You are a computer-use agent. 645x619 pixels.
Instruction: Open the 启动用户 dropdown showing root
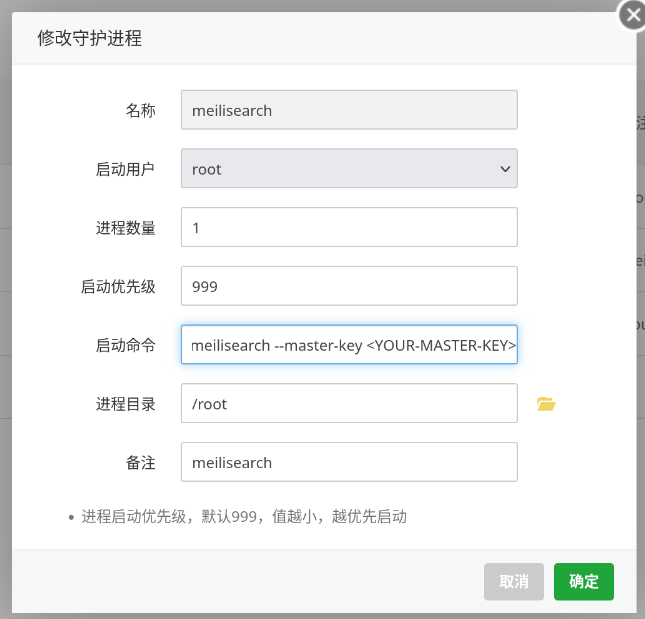click(349, 169)
